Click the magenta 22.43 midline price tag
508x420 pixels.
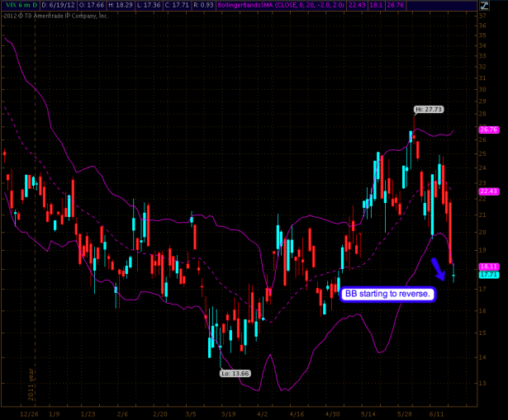tap(487, 191)
